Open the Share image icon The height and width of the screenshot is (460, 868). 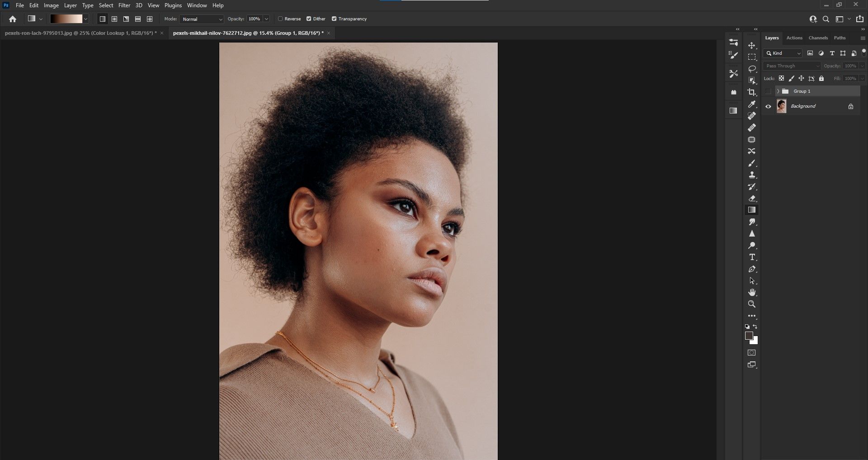860,19
